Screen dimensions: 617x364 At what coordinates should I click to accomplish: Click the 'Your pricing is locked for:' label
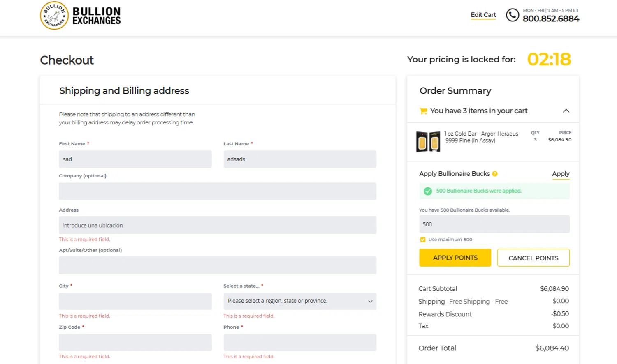coord(462,60)
